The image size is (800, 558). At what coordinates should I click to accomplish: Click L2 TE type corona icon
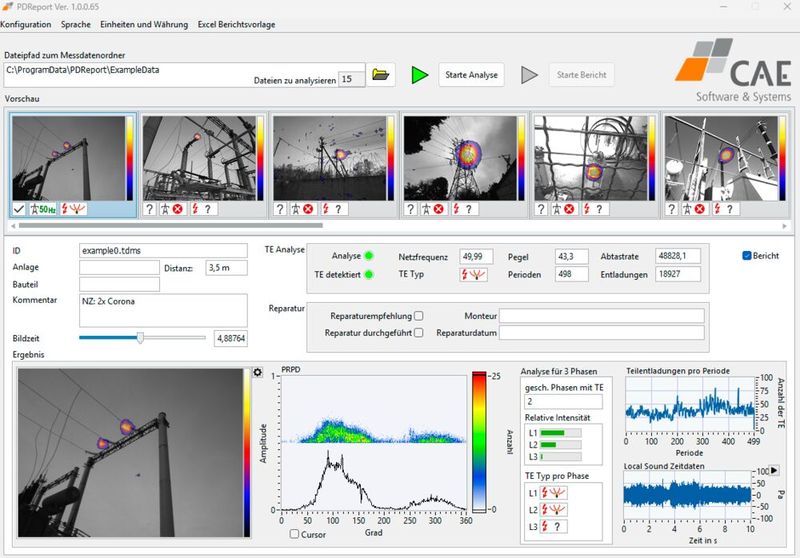point(554,510)
